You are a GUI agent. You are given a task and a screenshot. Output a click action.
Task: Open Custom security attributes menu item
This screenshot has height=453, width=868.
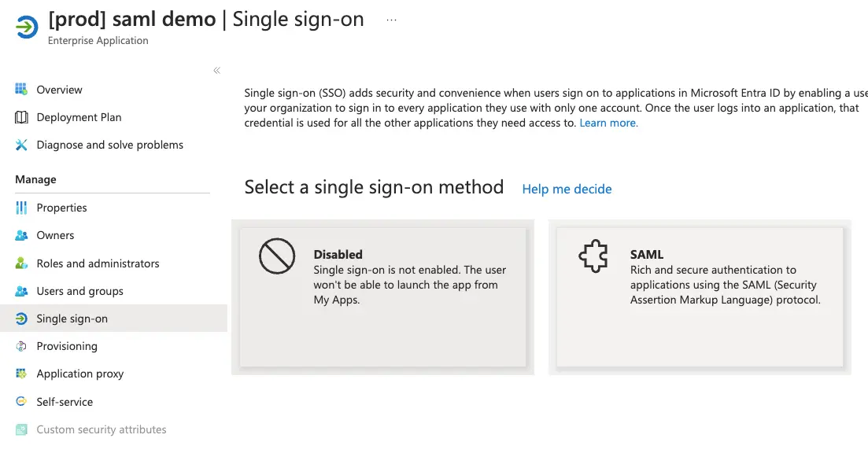[102, 429]
